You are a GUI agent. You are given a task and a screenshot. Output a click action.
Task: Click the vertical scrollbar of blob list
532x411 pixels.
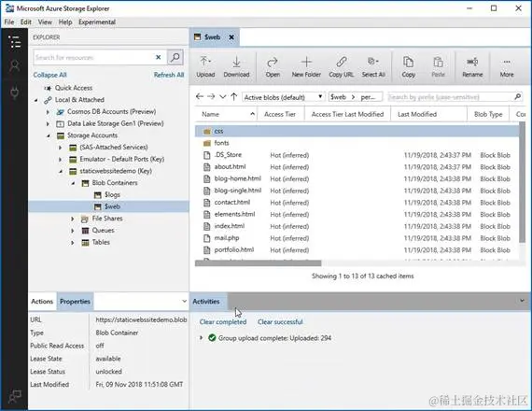click(522, 183)
